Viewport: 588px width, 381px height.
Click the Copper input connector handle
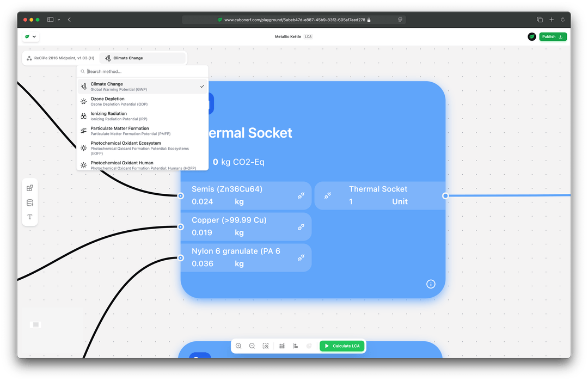coord(180,227)
